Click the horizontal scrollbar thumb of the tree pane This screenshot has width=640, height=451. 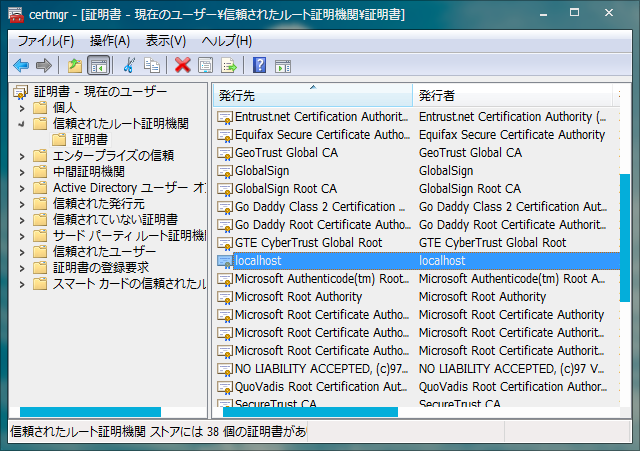click(90, 412)
